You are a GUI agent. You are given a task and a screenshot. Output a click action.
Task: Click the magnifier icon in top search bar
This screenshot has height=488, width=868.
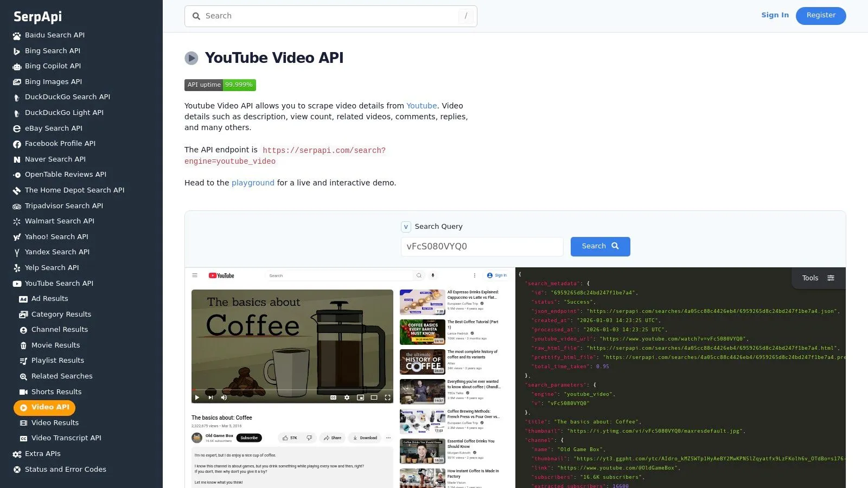[x=196, y=16]
